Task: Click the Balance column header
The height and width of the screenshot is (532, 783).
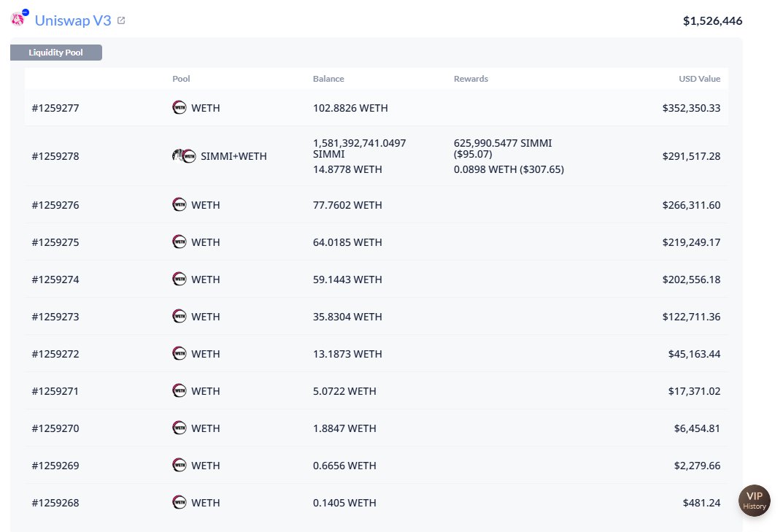Action: coord(328,79)
